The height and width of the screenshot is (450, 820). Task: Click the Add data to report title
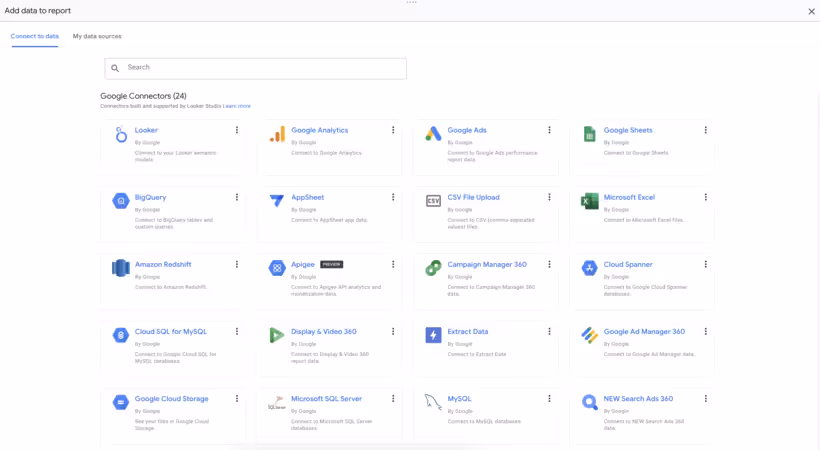point(38,10)
